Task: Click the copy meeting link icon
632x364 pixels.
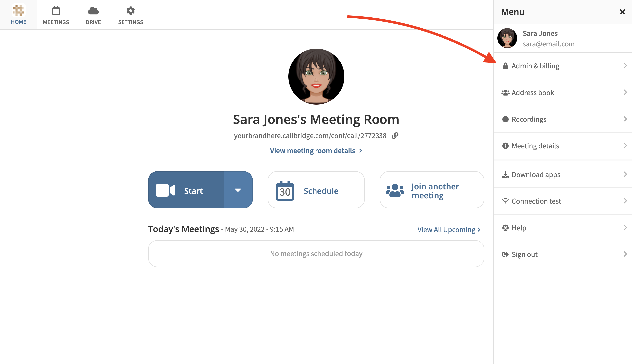Action: click(395, 135)
